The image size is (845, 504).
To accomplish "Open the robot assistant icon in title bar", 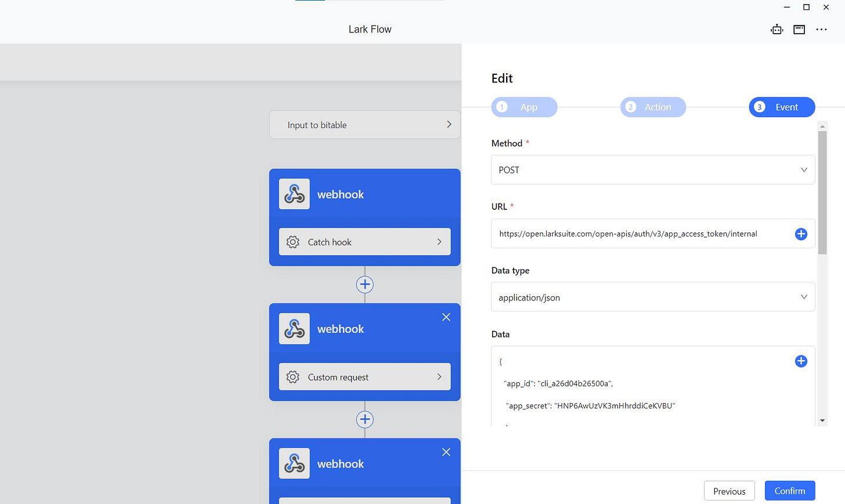I will 777,30.
